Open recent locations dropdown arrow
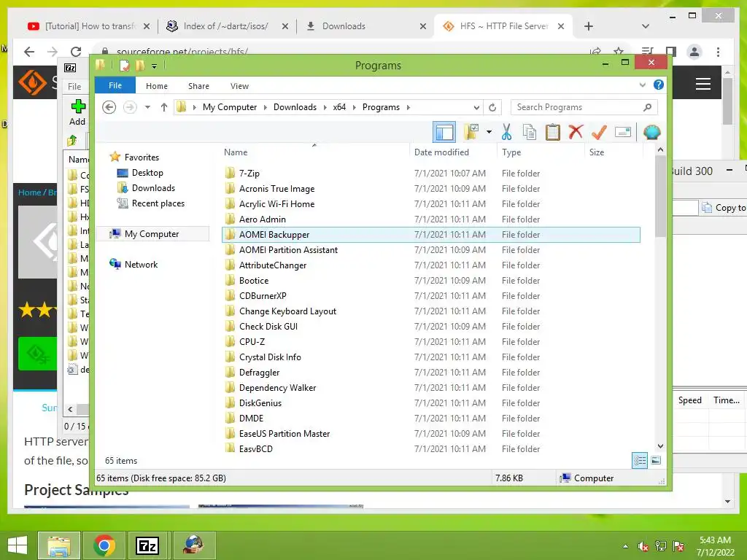 (147, 107)
